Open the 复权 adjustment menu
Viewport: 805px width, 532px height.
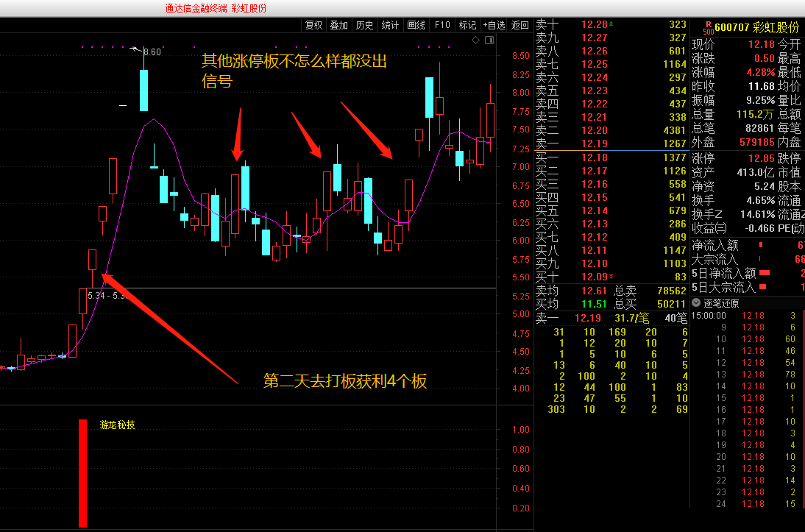coord(313,25)
